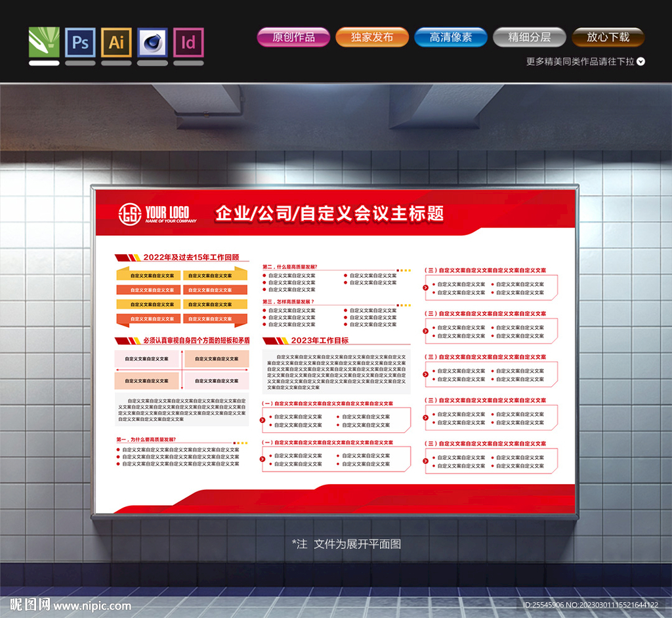The width and height of the screenshot is (672, 618).
Task: Click the first yellow 自定义文案 ribbon box
Action: (151, 275)
